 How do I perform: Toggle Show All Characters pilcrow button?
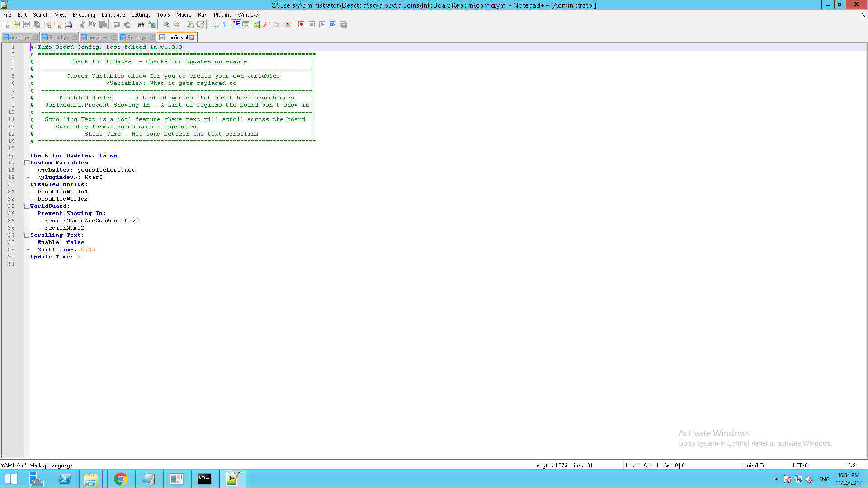225,24
